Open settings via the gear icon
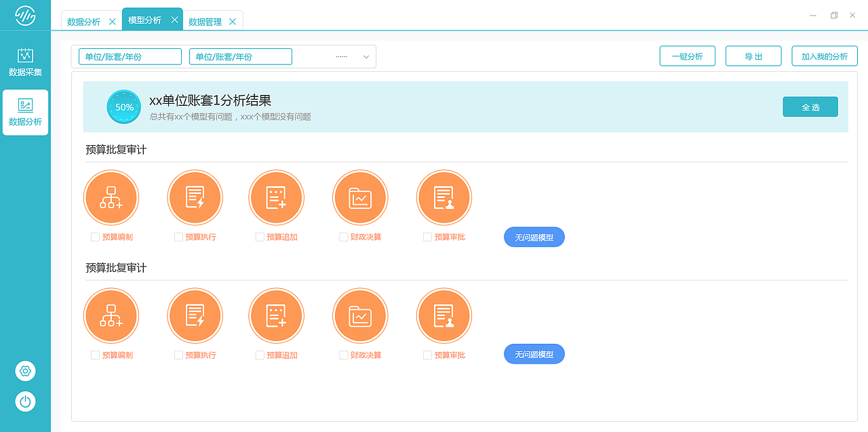868x432 pixels. tap(25, 371)
